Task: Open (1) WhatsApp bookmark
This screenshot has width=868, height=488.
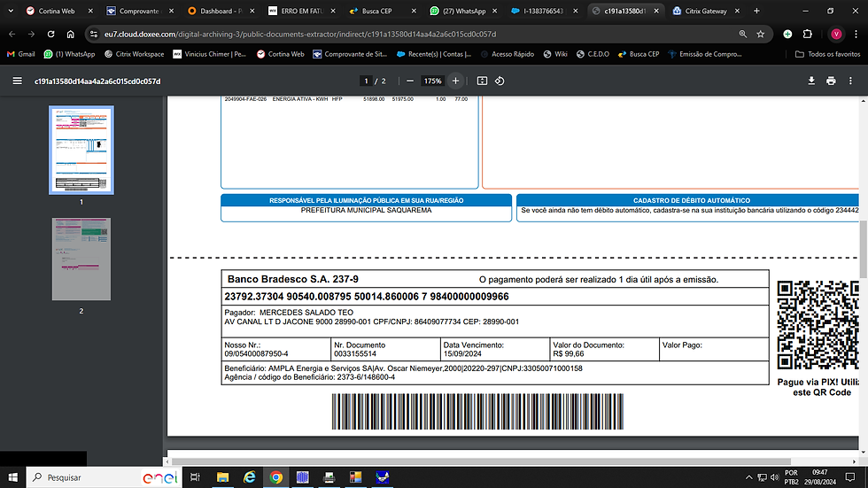Action: point(70,54)
